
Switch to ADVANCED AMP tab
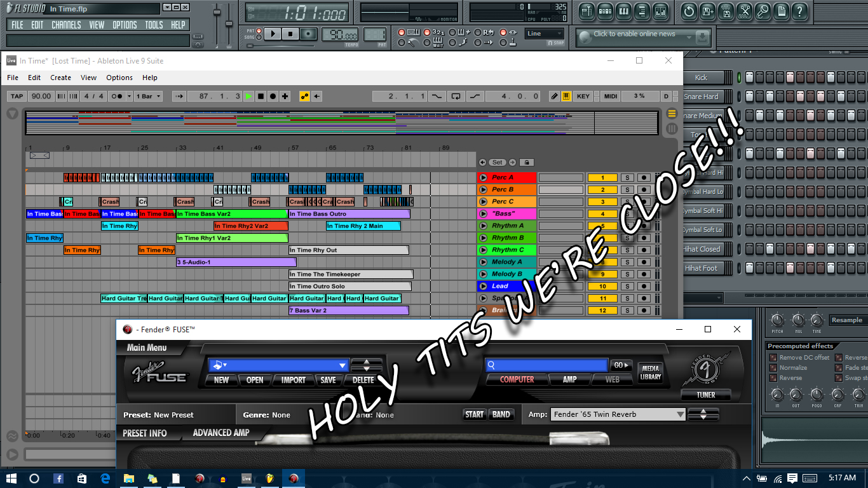pos(221,433)
